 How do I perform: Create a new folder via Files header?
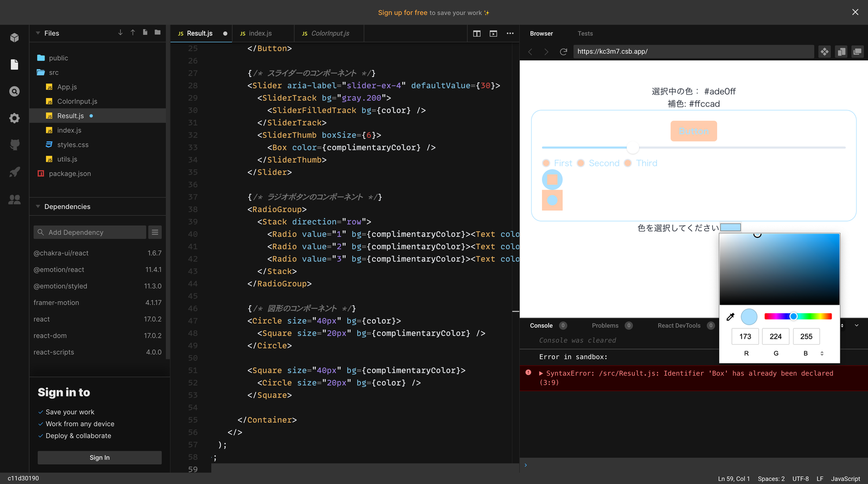click(x=157, y=33)
